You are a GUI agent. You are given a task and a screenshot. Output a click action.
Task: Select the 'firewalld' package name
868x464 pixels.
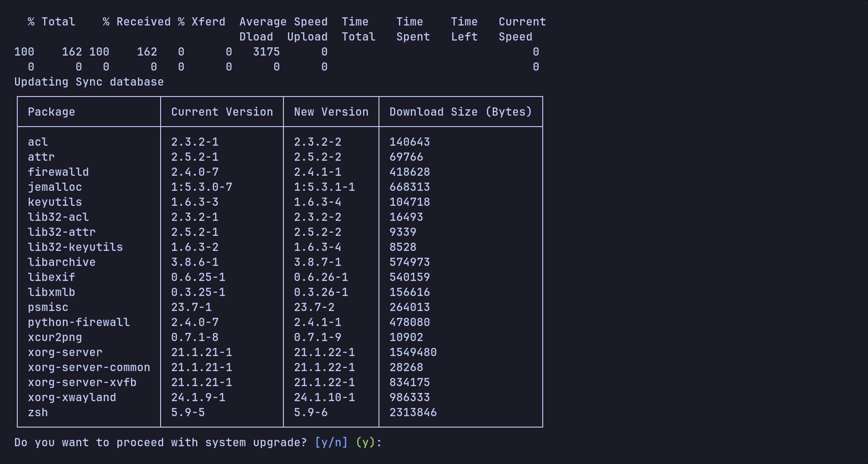coord(58,172)
